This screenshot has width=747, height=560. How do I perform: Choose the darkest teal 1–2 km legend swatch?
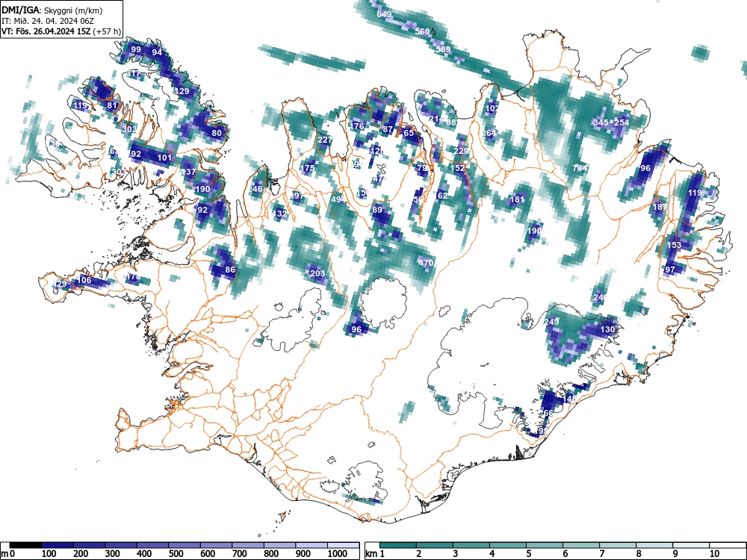[x=398, y=545]
